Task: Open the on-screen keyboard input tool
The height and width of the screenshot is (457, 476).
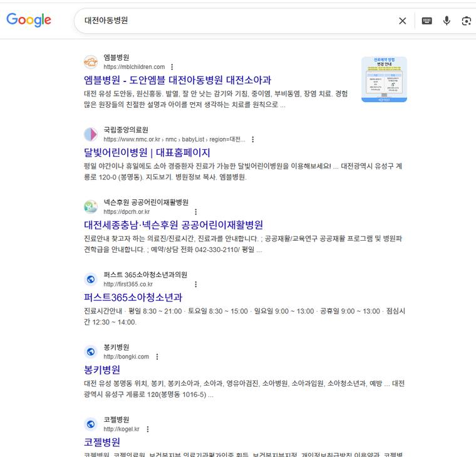Action: click(427, 21)
